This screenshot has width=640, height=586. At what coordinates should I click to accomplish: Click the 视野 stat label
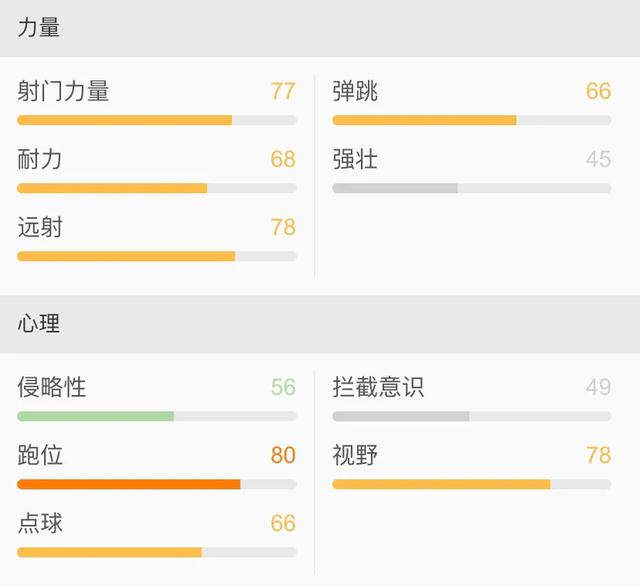[355, 455]
